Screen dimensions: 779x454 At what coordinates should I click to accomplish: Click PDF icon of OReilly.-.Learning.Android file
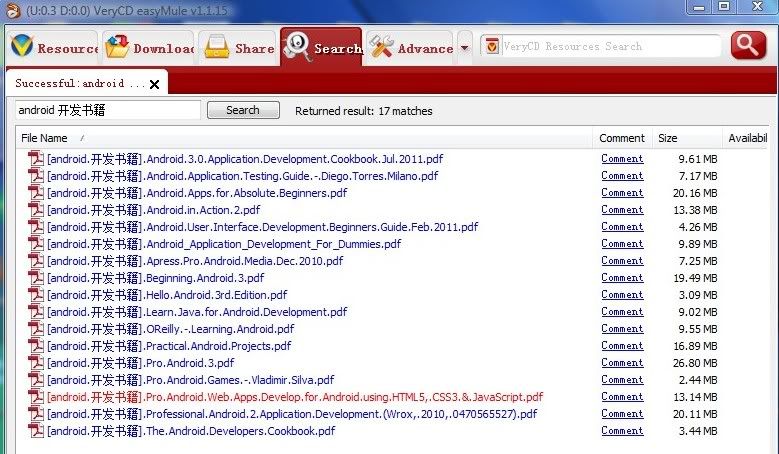36,328
